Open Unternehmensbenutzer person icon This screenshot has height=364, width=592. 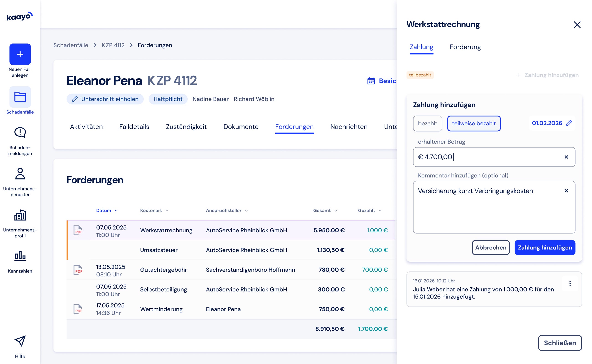point(20,174)
